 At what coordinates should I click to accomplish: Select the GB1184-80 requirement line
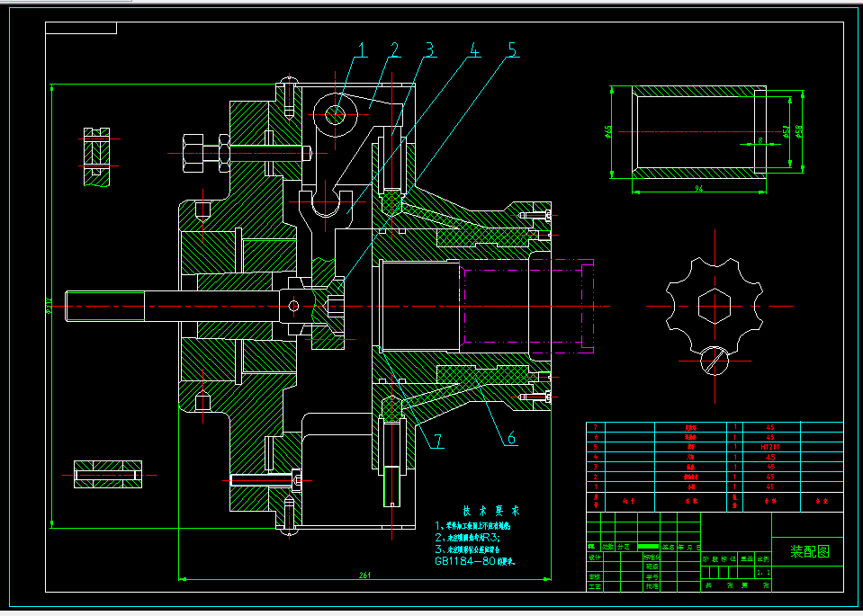(x=475, y=561)
